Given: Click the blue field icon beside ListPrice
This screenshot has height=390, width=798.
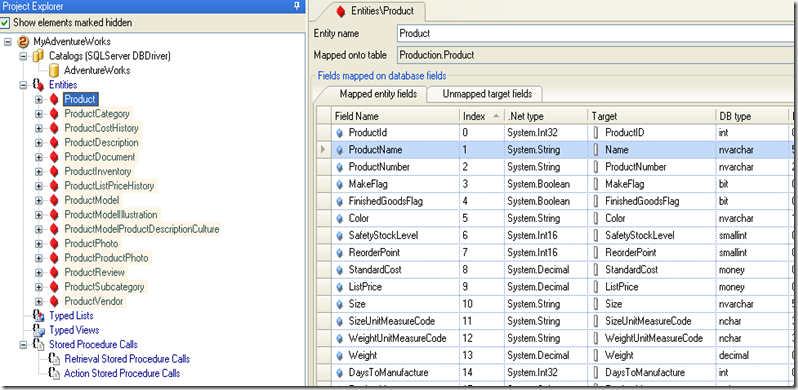Looking at the screenshot, I should point(340,287).
